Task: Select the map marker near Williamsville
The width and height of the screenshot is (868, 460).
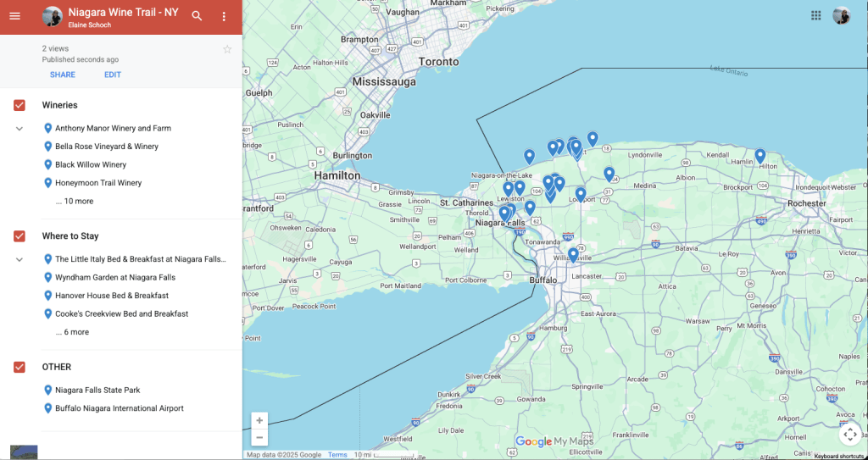Action: pyautogui.click(x=573, y=255)
